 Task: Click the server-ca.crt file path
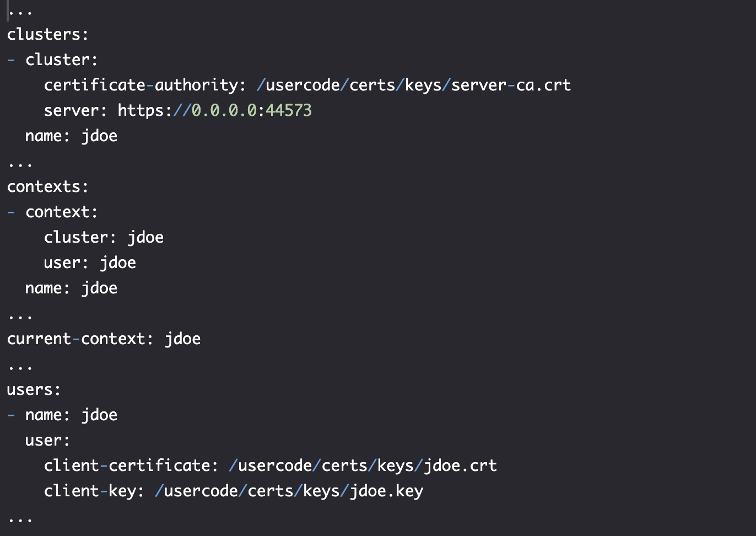[414, 85]
